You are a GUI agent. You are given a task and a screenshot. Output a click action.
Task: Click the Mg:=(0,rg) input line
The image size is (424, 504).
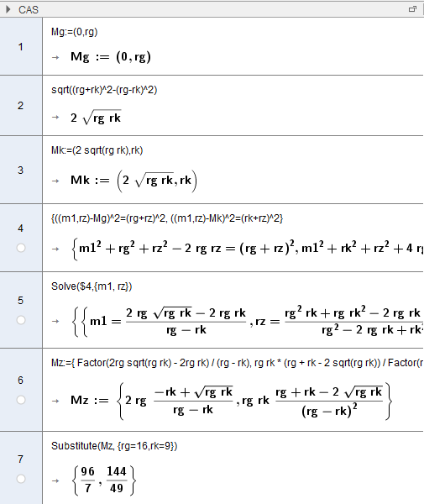[74, 32]
